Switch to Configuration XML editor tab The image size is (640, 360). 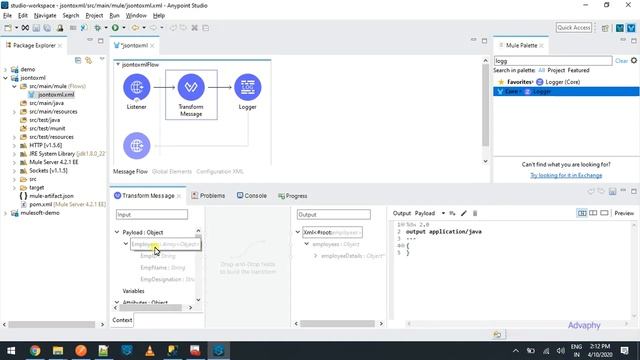220,171
